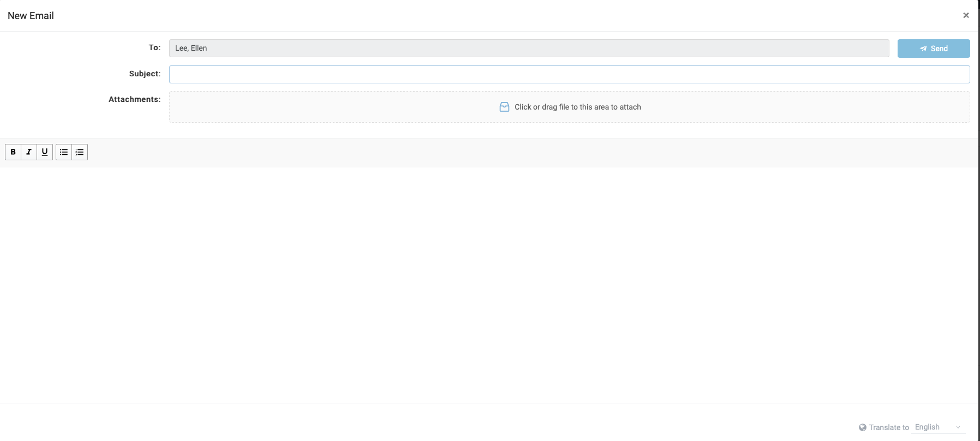Toggle bold formatting
The height and width of the screenshot is (441, 980).
pyautogui.click(x=13, y=152)
